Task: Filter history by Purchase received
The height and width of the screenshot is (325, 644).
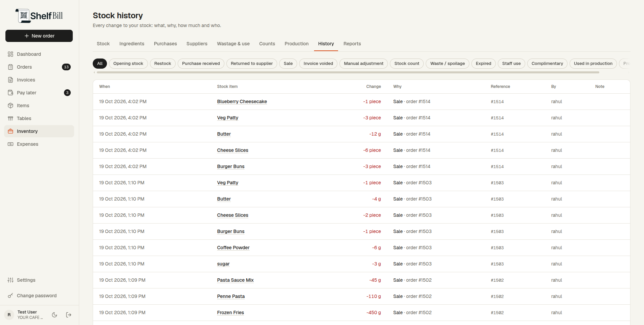Action: (x=201, y=64)
